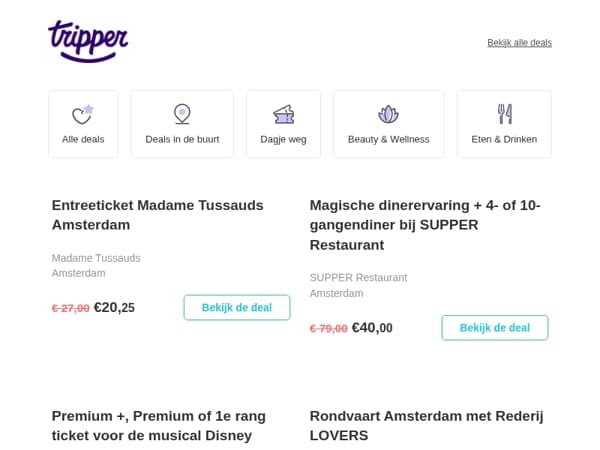Open the Dagje weg category label
The image size is (600, 450).
click(x=284, y=140)
